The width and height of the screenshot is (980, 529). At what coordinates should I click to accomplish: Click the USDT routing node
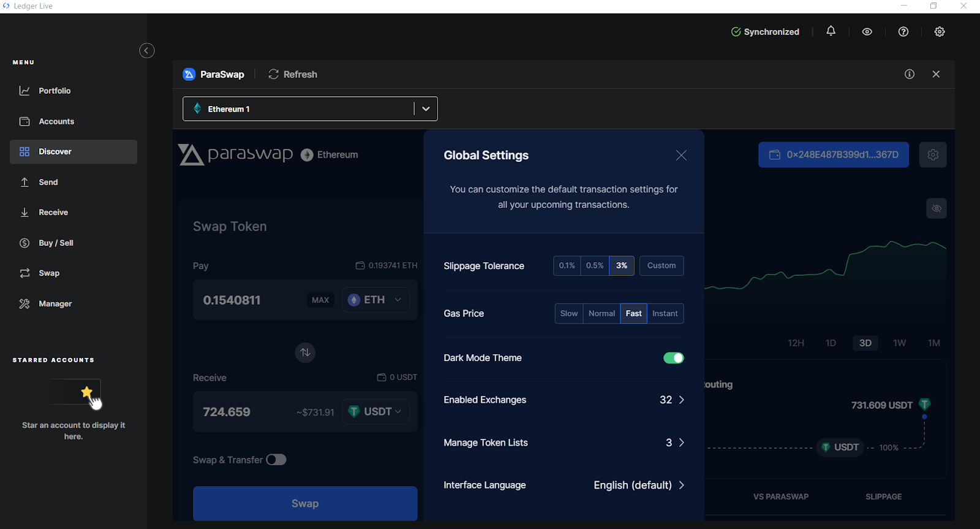[840, 447]
